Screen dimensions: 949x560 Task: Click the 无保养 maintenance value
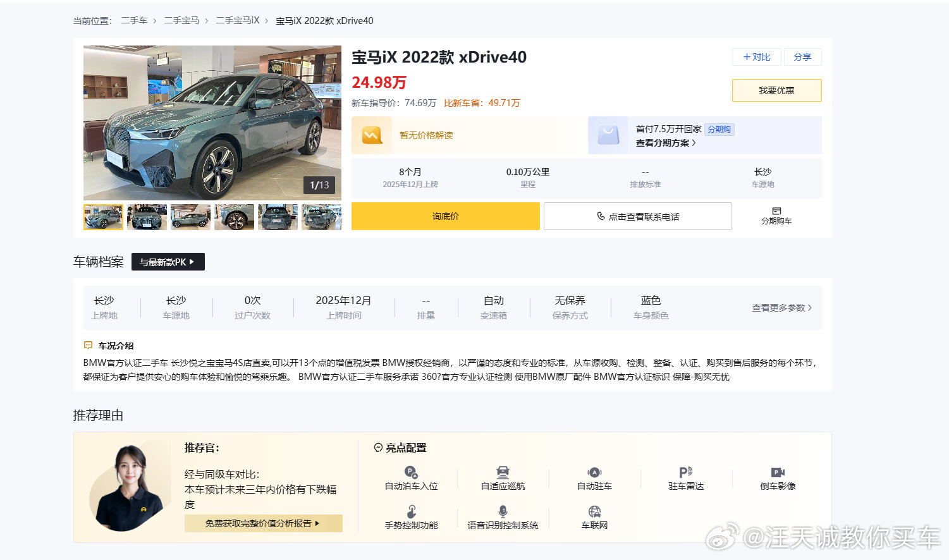[x=570, y=301]
